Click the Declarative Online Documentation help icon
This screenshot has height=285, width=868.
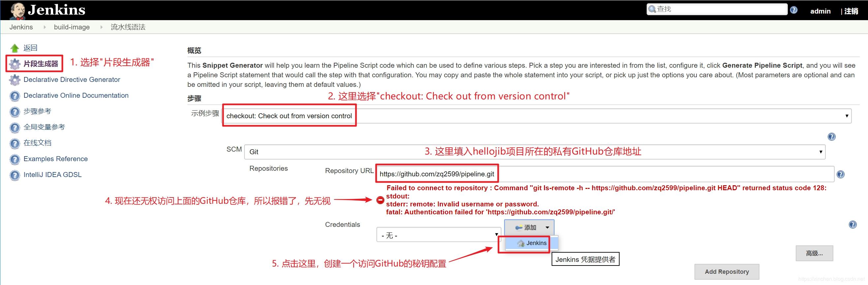(15, 96)
